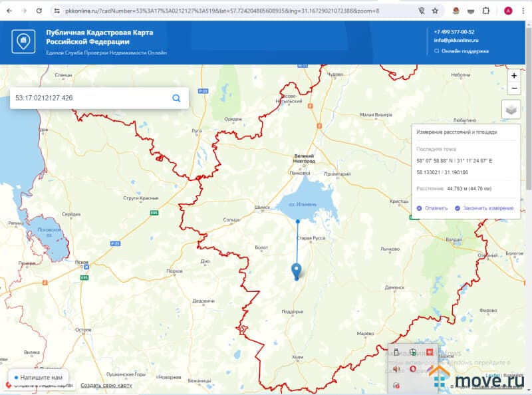Click the Opera tray icon
The image size is (532, 395).
pos(412,369)
